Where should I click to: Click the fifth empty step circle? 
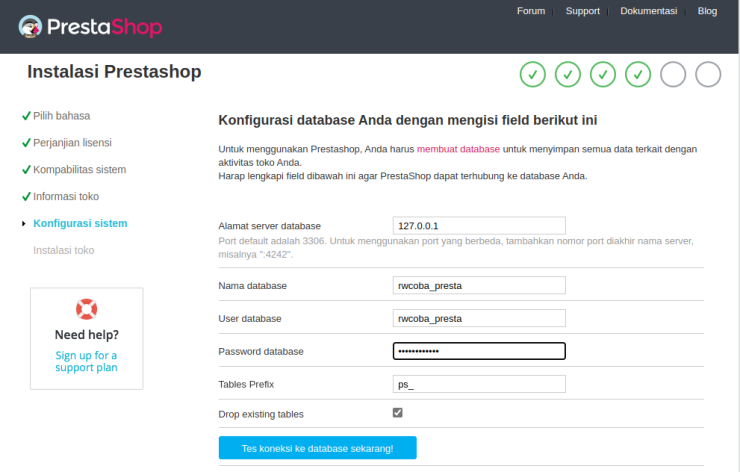pyautogui.click(x=673, y=75)
